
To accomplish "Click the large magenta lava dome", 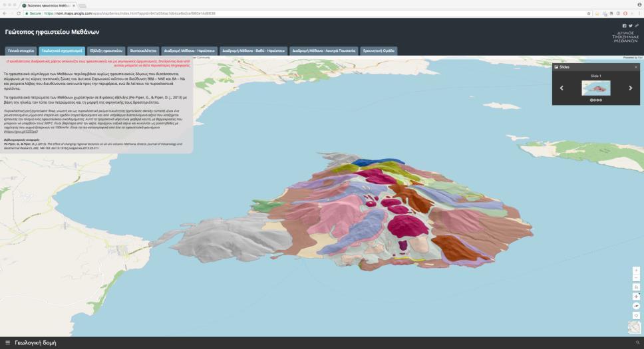I will pyautogui.click(x=408, y=226).
